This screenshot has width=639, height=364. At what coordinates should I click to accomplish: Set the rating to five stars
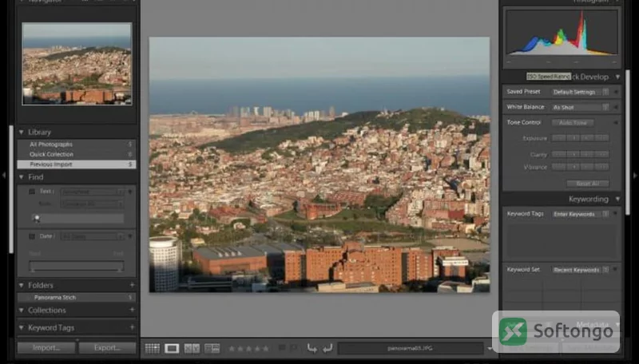[266, 349]
